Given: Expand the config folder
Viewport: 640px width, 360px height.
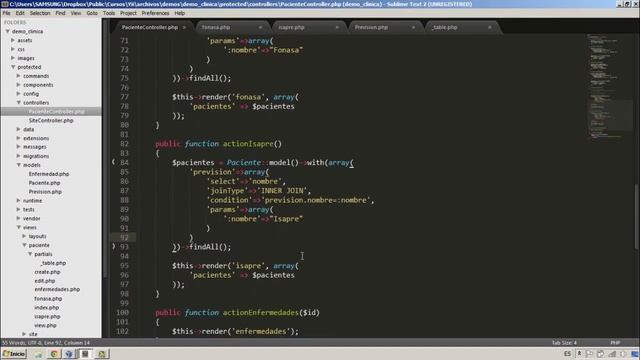Looking at the screenshot, I should click(x=19, y=93).
